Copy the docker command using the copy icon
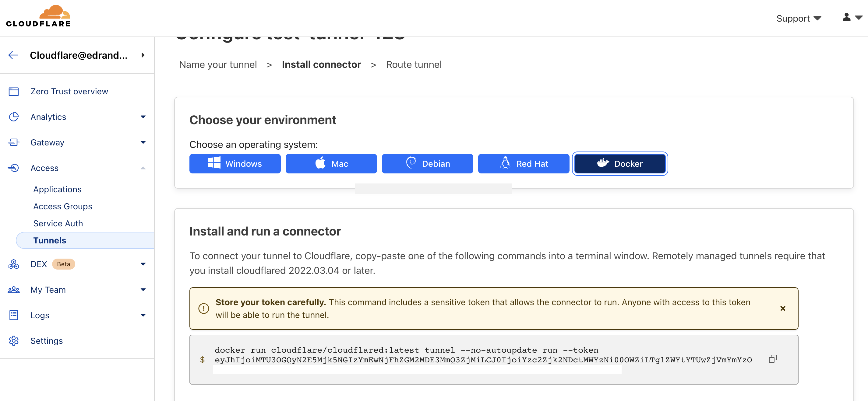Viewport: 868px width, 401px height. [773, 359]
